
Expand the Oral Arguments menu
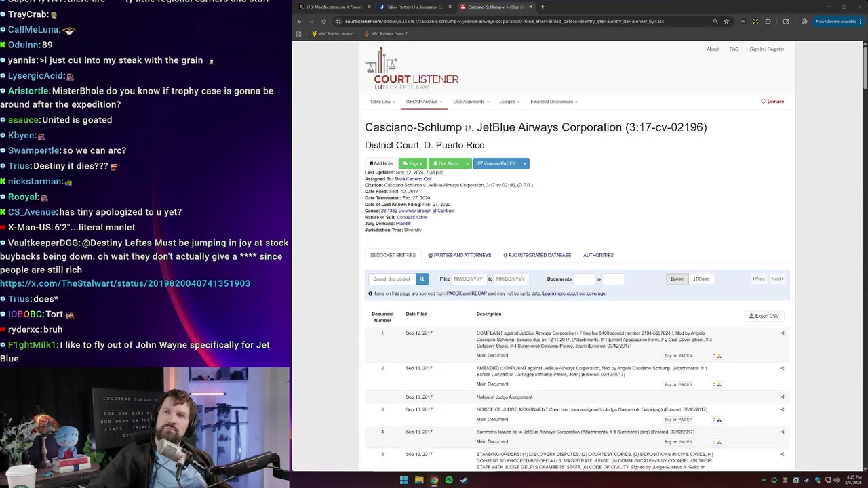pos(471,102)
